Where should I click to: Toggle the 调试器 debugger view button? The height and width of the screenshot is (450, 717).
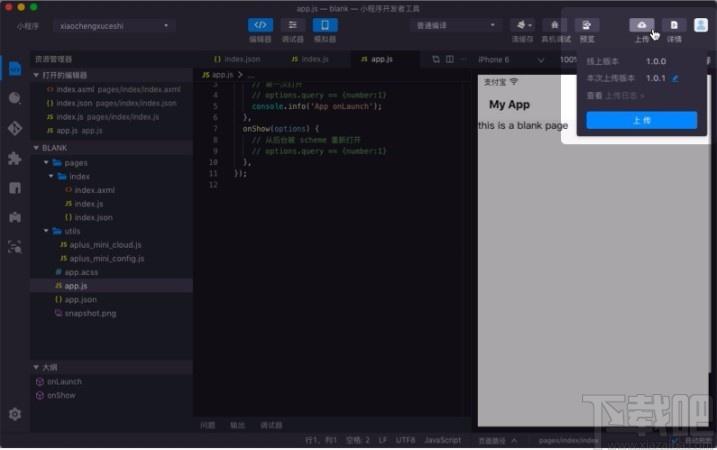292,25
